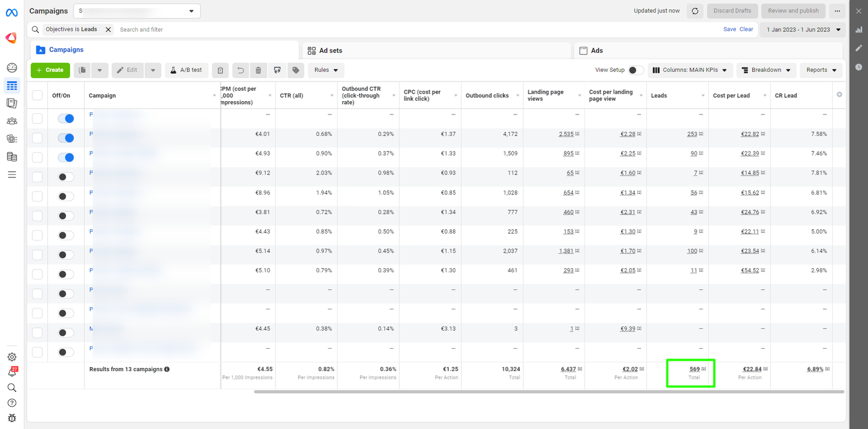Open Ads reporting icon in left sidebar
Viewport: 868px width, 429px height.
click(x=12, y=103)
